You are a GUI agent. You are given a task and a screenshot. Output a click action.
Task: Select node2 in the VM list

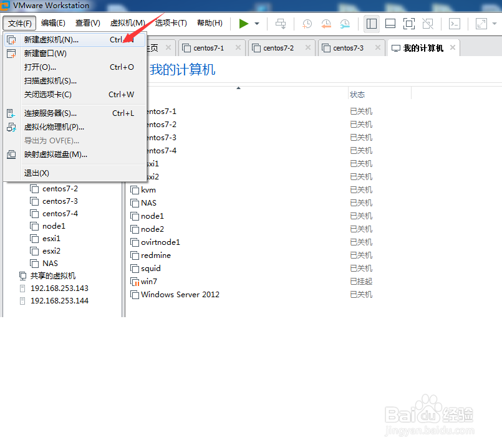coord(152,229)
